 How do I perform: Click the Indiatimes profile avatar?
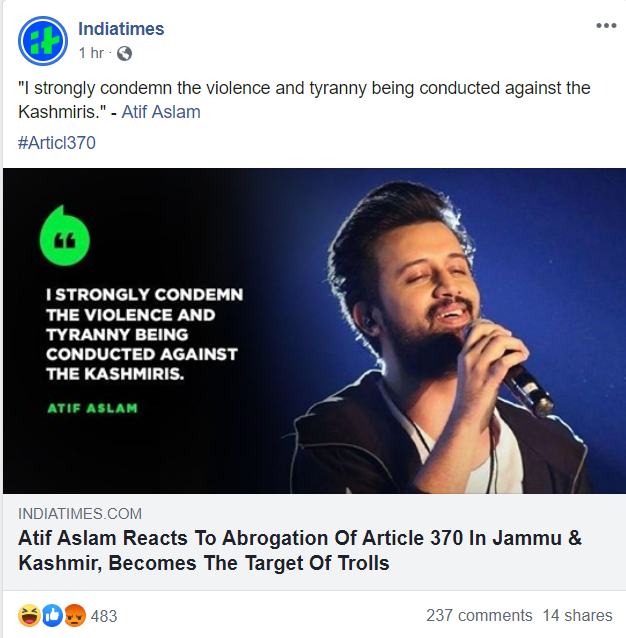point(42,40)
